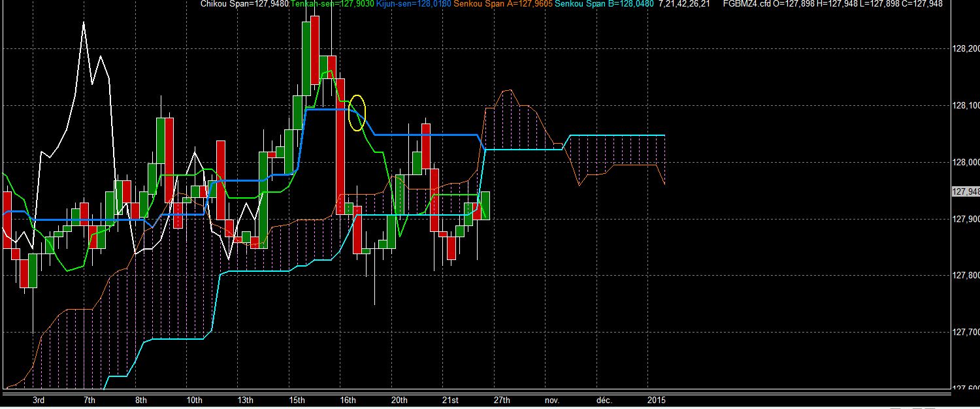The height and width of the screenshot is (409, 980).
Task: Click the nov. date axis label
Action: 552,399
